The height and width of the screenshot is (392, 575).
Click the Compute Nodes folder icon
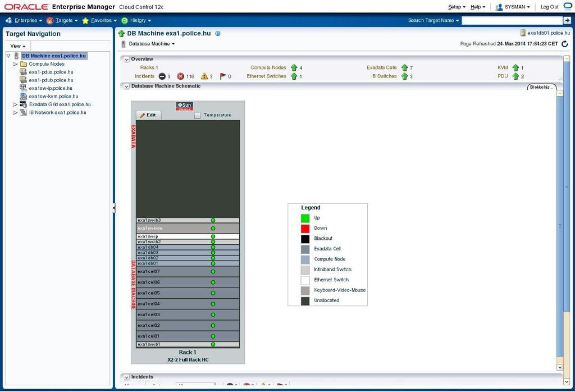pos(23,64)
